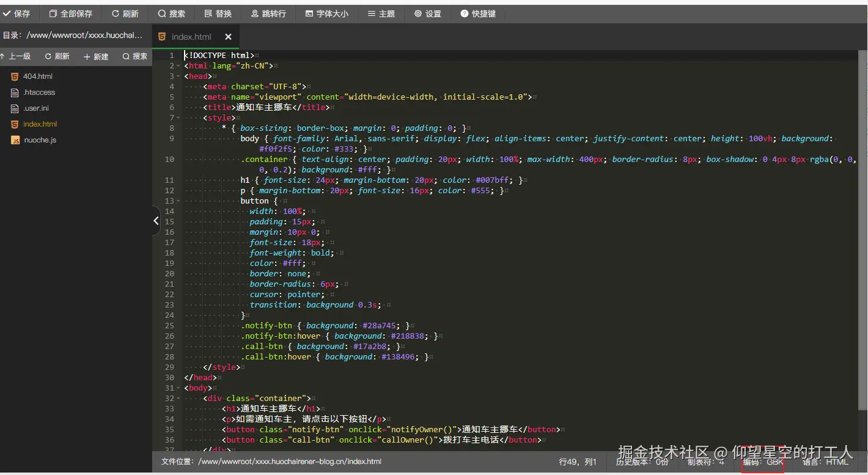Fold the body block at line 31

[179, 388]
